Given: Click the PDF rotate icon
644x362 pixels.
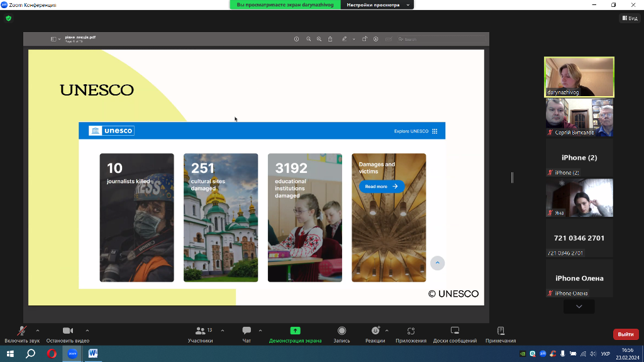Looking at the screenshot, I should [364, 39].
